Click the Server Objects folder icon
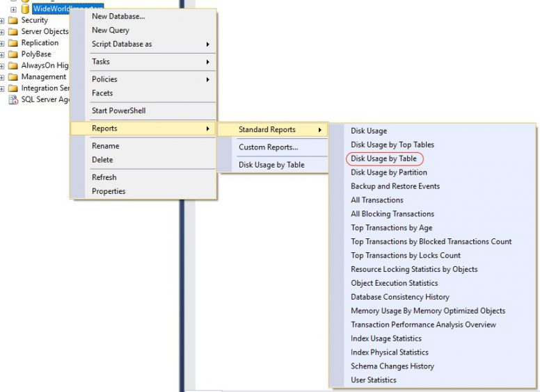The width and height of the screenshot is (540, 392). click(13, 32)
